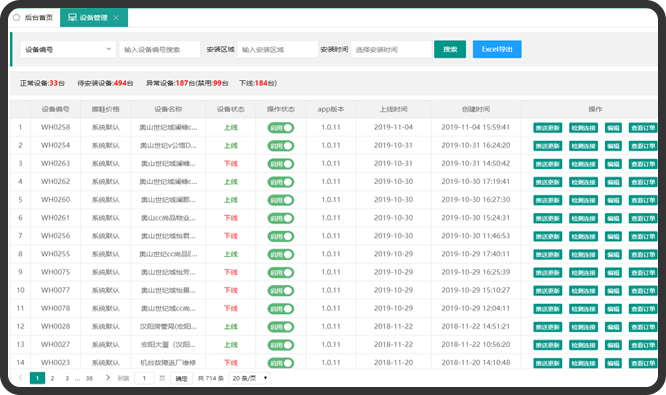Click the 设备状态 column header
Viewport: 666px width, 395px height.
click(x=231, y=109)
